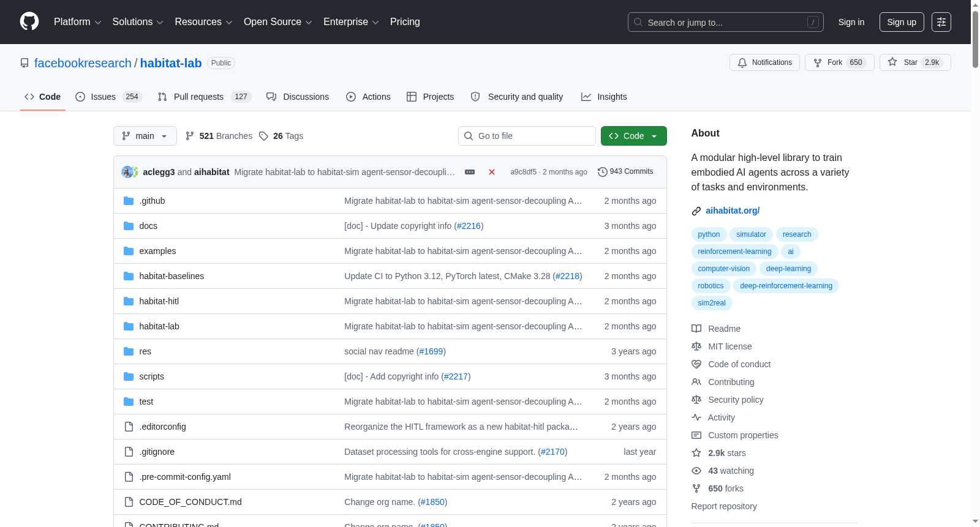Click the Go to file input
This screenshot has height=527, width=980.
[527, 136]
